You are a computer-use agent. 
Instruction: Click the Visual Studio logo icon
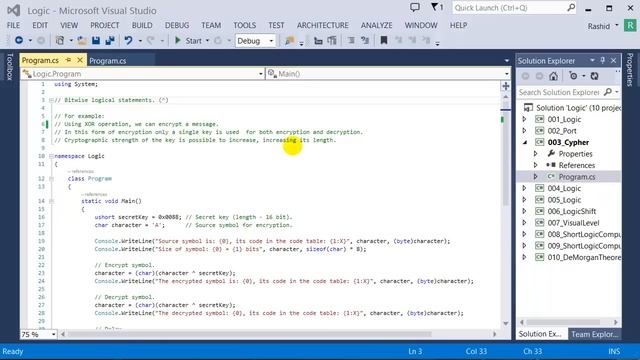click(x=13, y=10)
